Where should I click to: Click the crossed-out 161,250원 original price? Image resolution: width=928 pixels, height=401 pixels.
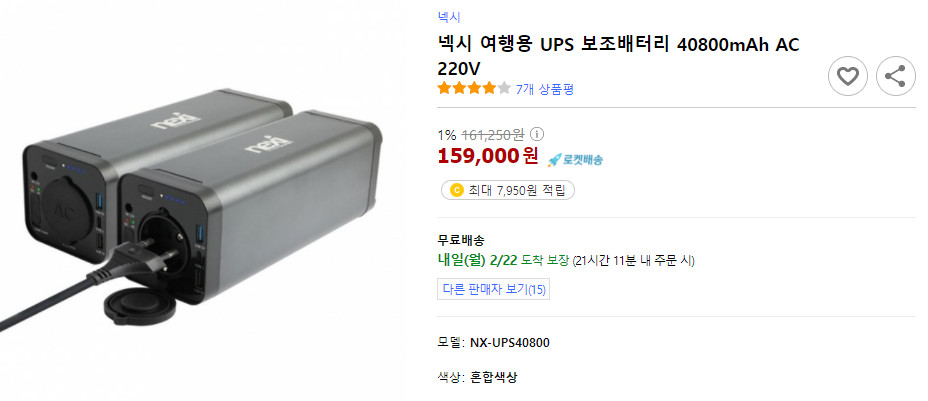[492, 135]
